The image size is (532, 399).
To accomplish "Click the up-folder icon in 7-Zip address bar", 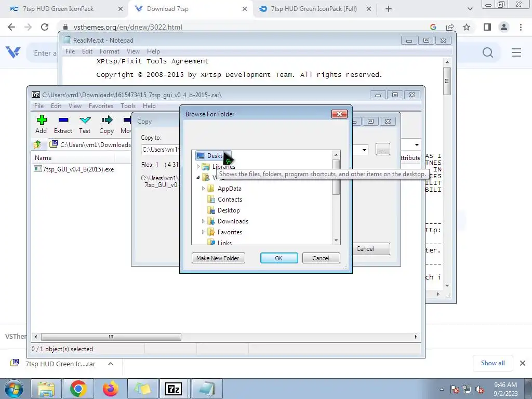I will click(37, 144).
